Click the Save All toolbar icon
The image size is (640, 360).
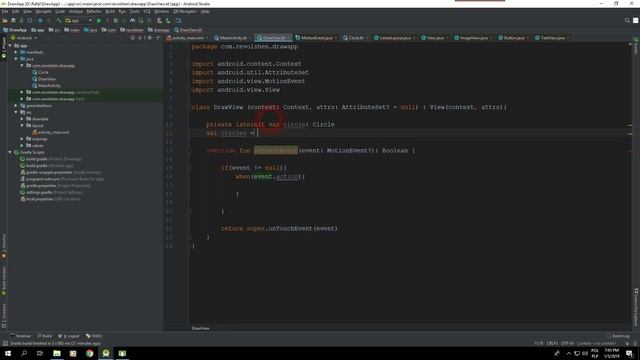13,20
